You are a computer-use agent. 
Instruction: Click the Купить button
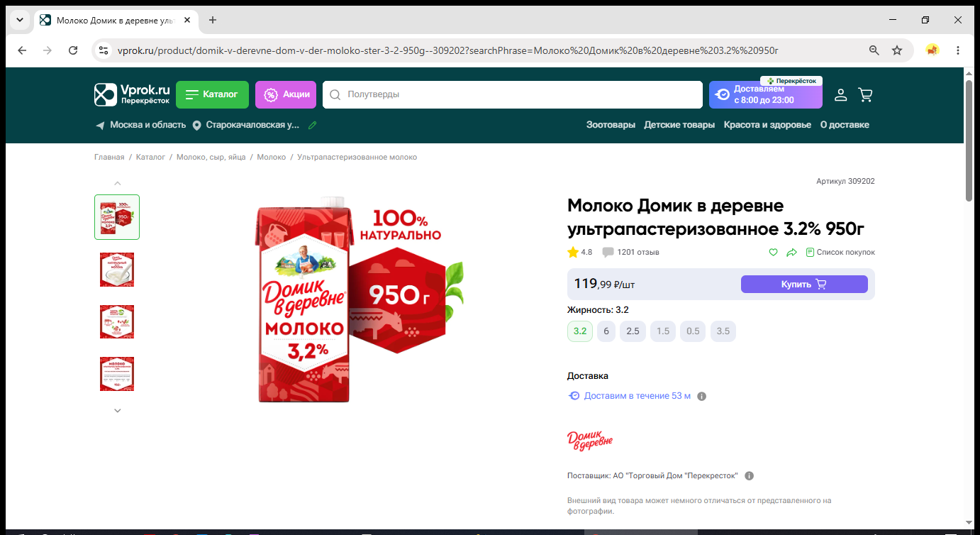(804, 284)
